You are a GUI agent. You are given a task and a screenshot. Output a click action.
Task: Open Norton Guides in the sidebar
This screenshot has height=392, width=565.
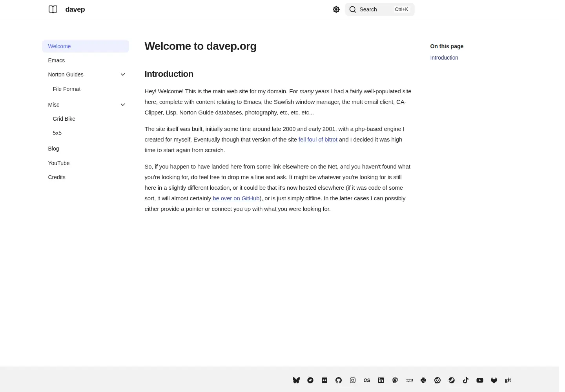tap(66, 74)
